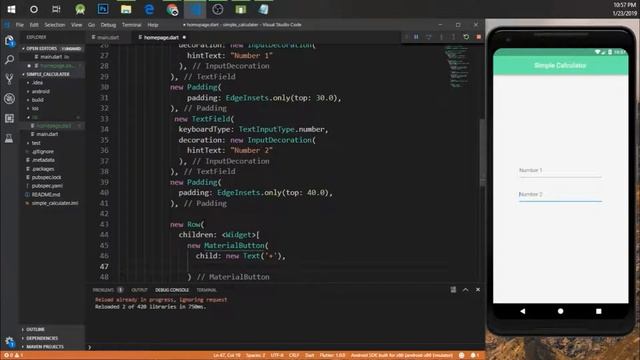This screenshot has height=360, width=640.
Task: Open the Explorer view in activity bar
Action: coord(9,40)
